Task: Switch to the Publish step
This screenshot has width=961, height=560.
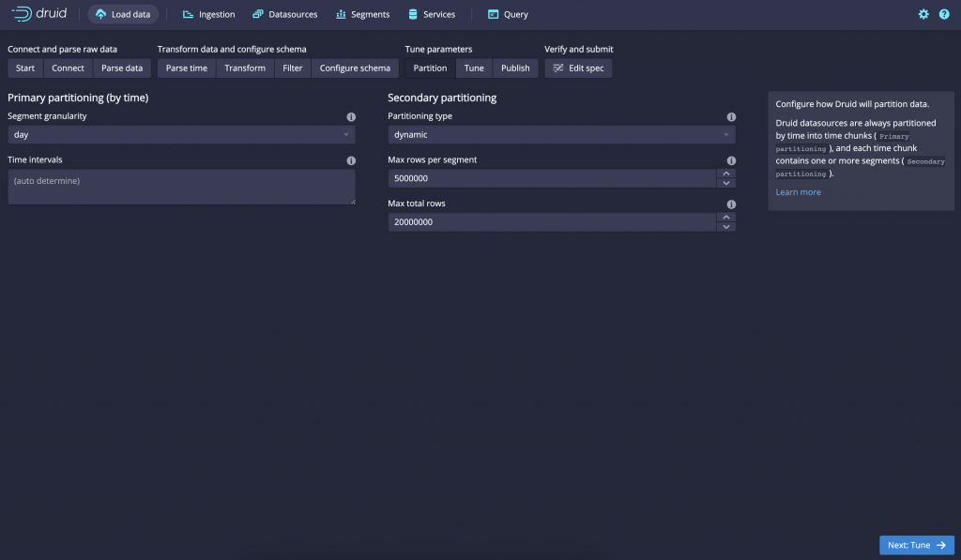Action: click(x=514, y=68)
